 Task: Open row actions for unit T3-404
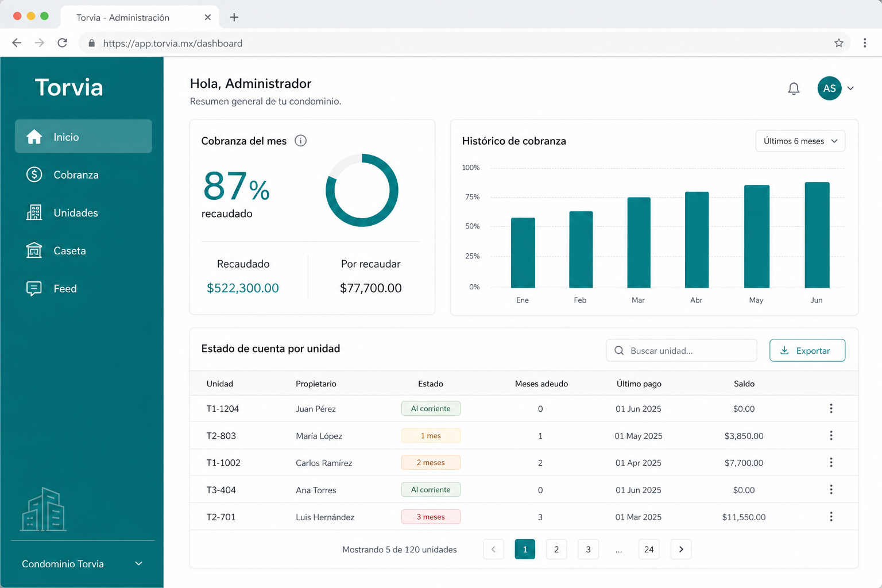(x=831, y=489)
